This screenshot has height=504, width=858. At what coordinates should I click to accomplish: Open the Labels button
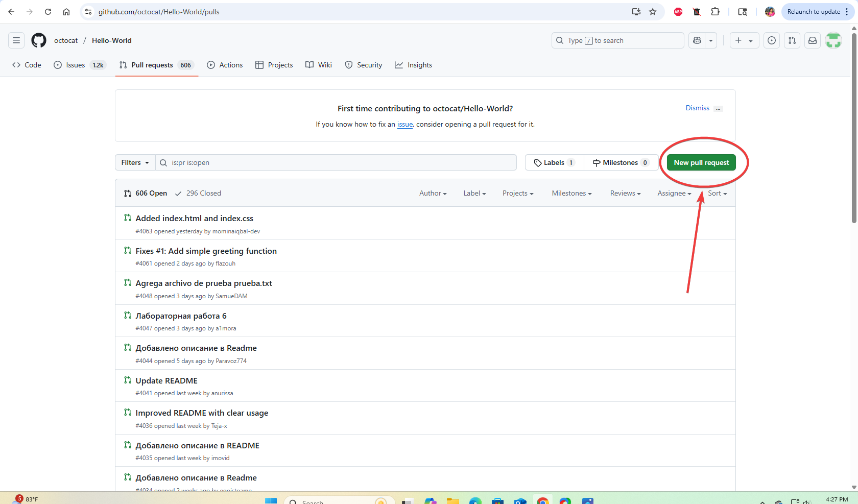(x=555, y=162)
